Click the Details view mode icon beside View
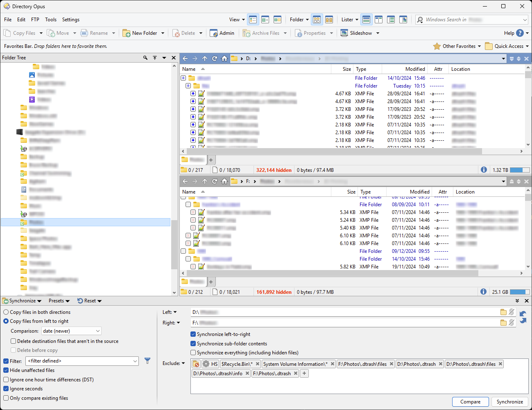This screenshot has height=410, width=532. pos(253,20)
